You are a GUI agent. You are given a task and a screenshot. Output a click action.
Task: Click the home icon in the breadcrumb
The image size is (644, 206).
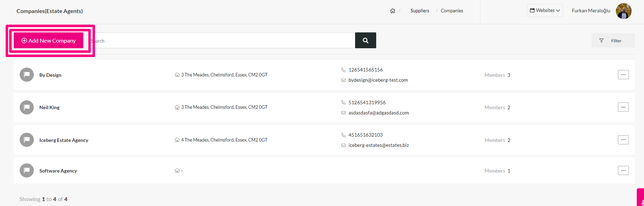[393, 11]
